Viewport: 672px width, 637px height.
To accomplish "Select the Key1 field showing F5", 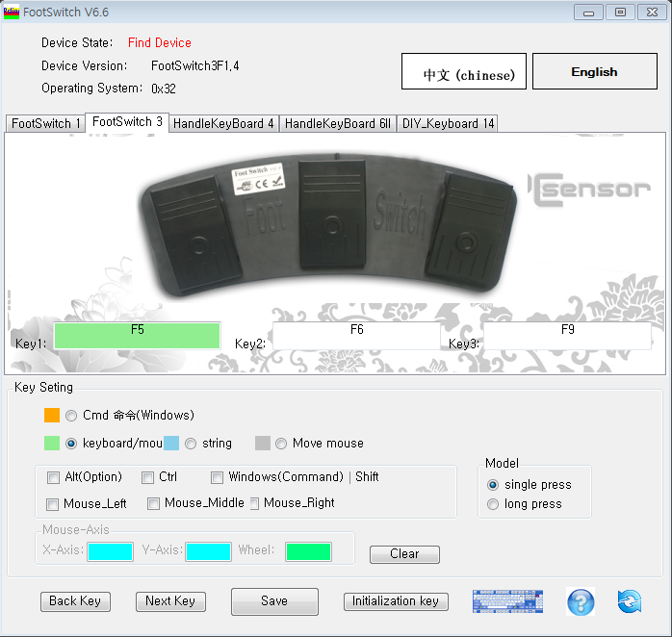I will click(137, 336).
